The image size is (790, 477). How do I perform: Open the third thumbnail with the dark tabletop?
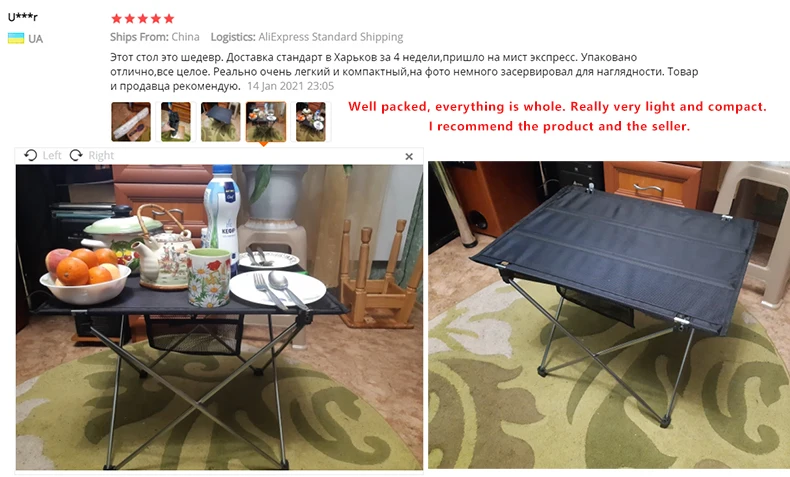[x=221, y=122]
